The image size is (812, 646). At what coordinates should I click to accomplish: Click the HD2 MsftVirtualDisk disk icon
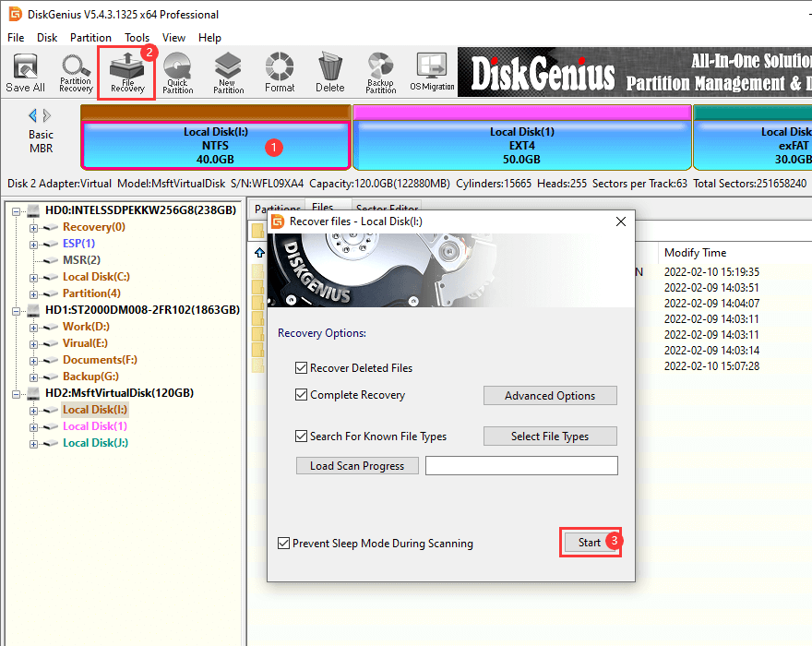(x=33, y=393)
